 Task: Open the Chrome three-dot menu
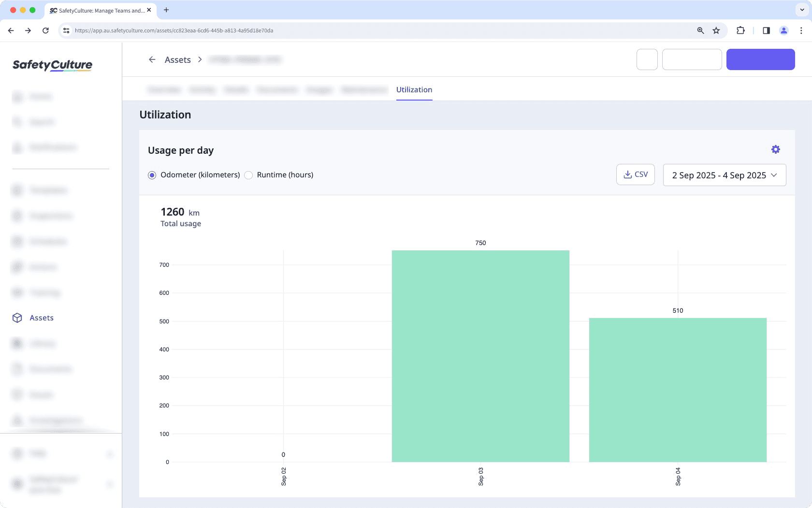click(801, 30)
